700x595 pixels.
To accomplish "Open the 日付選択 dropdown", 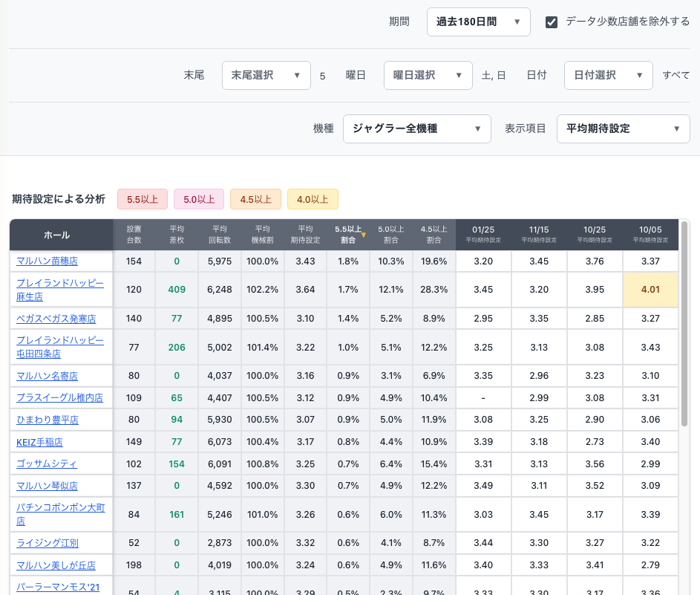I will coord(608,76).
